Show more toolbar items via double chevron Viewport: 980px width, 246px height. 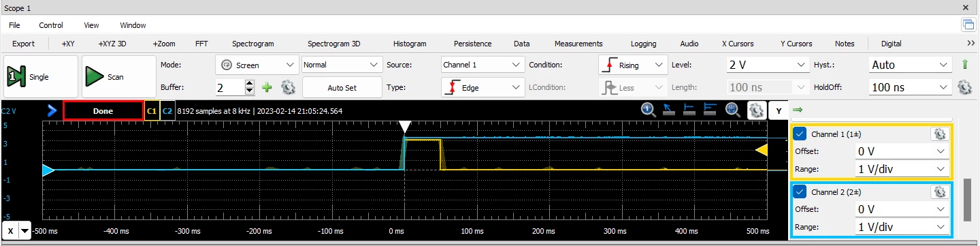(971, 43)
